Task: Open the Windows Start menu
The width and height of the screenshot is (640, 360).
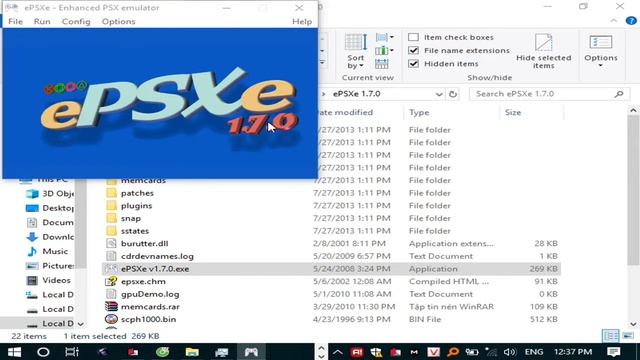Action: point(14,352)
